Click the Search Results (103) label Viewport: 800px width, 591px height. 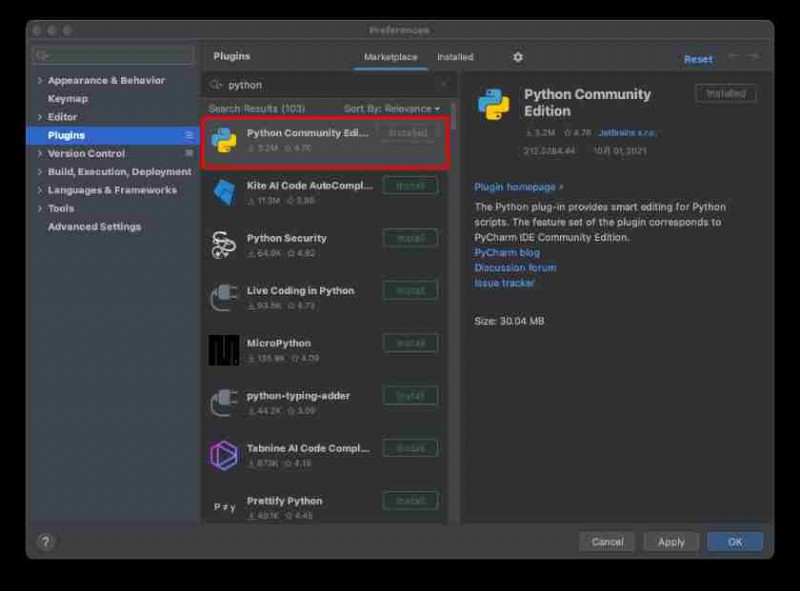pos(257,109)
